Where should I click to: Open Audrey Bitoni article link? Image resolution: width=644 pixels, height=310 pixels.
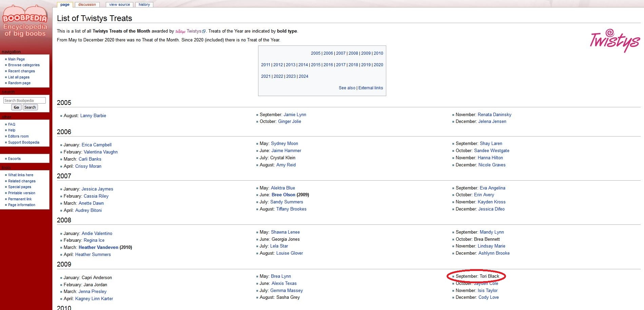click(x=89, y=211)
